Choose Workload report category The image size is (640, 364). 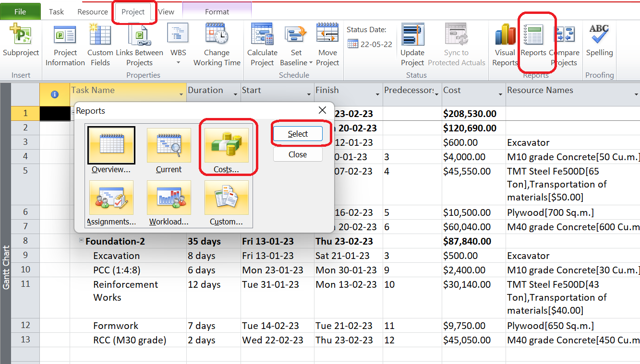(x=169, y=202)
